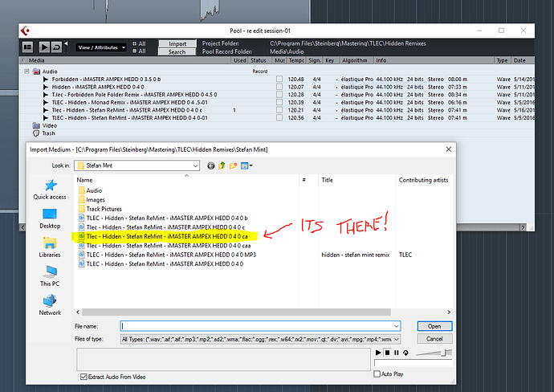Click the Cancel button in Import dialog

pyautogui.click(x=434, y=339)
